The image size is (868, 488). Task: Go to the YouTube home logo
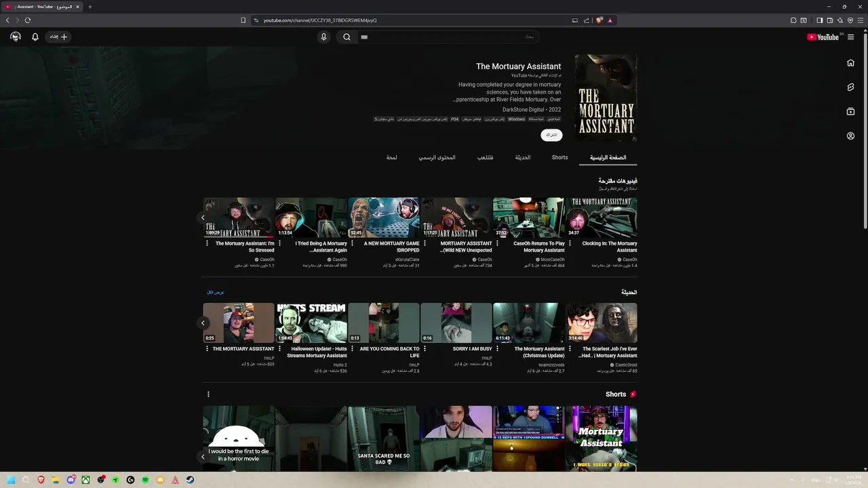(823, 37)
